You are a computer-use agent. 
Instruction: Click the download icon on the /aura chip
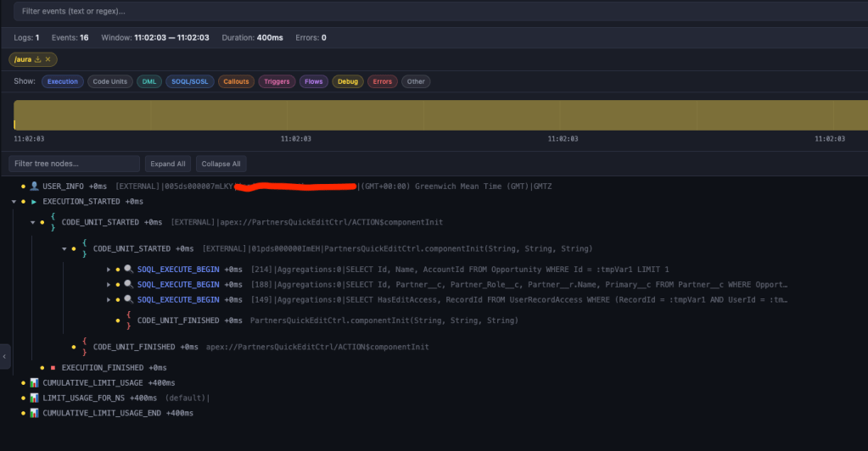[x=38, y=59]
